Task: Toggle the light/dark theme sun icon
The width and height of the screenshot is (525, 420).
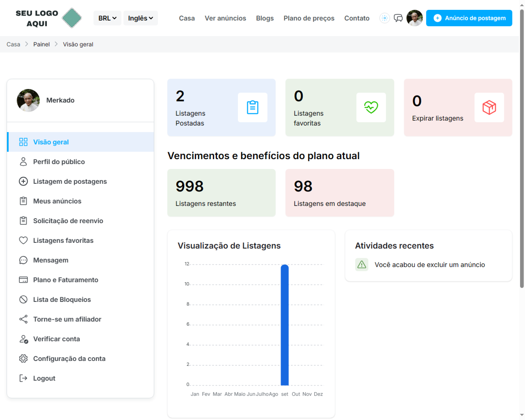Action: click(x=384, y=18)
